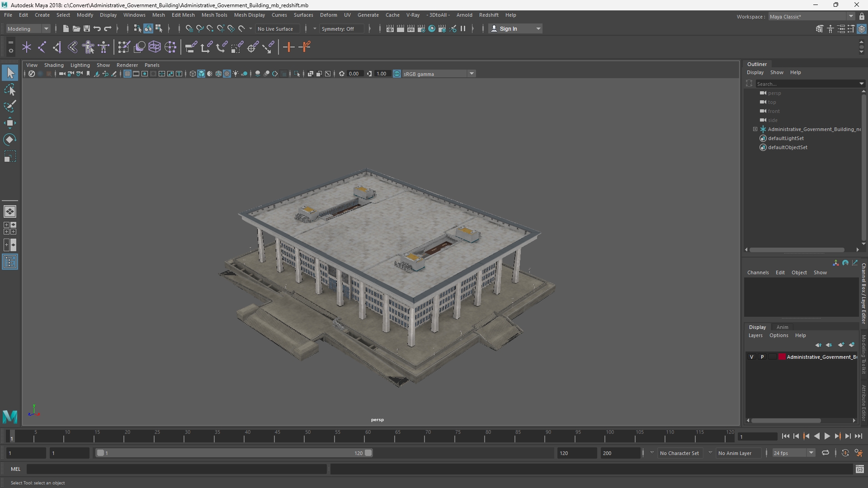The image size is (868, 488).
Task: Toggle the Outliner layout button in toolbox
Action: click(10, 262)
